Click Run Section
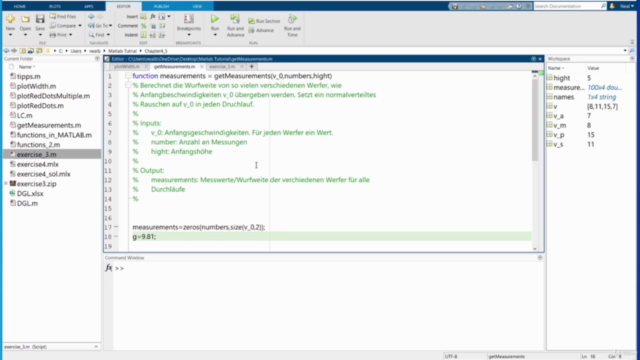Image resolution: width=640 pixels, height=360 pixels. (x=264, y=21)
